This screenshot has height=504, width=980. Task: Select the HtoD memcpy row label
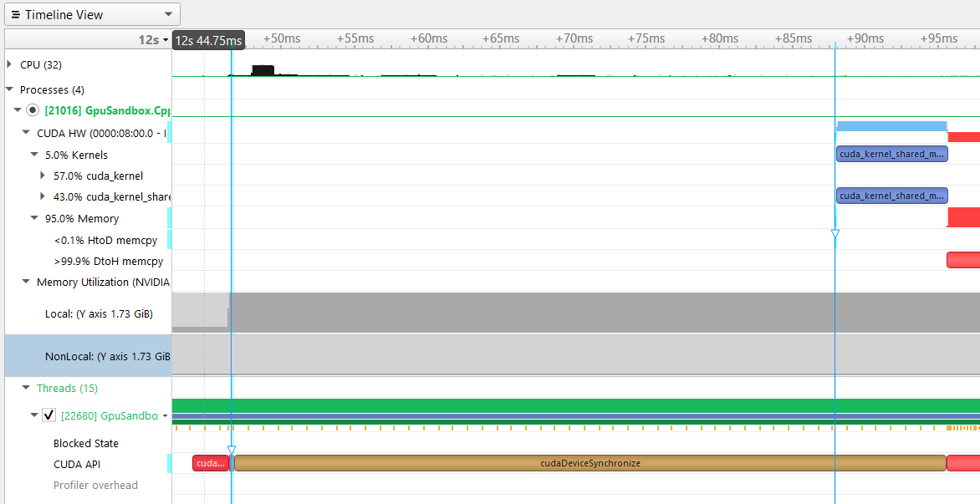(105, 240)
